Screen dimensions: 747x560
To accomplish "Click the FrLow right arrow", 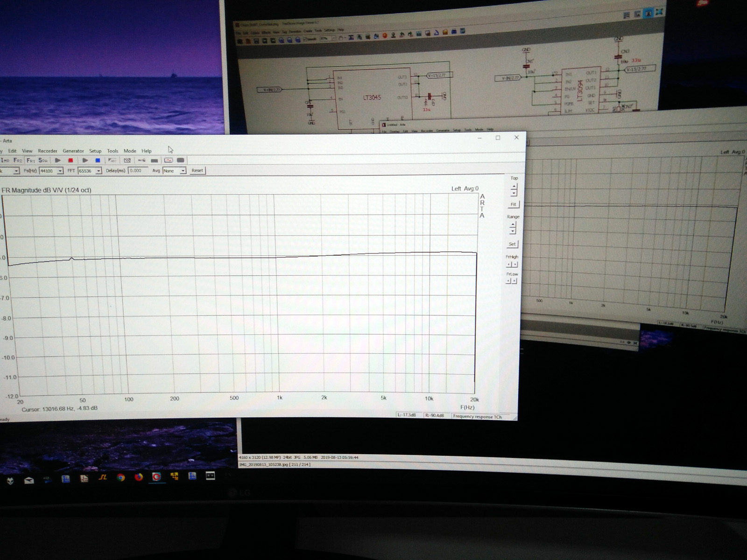I will click(514, 281).
